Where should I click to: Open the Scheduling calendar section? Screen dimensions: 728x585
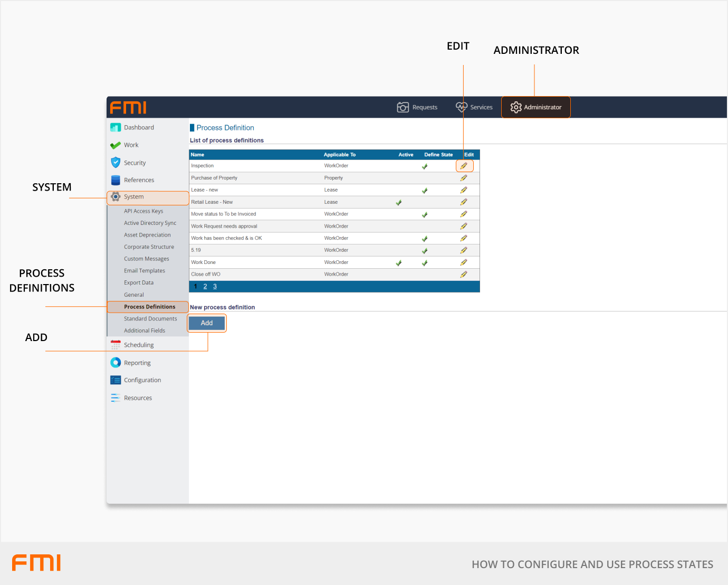click(139, 345)
